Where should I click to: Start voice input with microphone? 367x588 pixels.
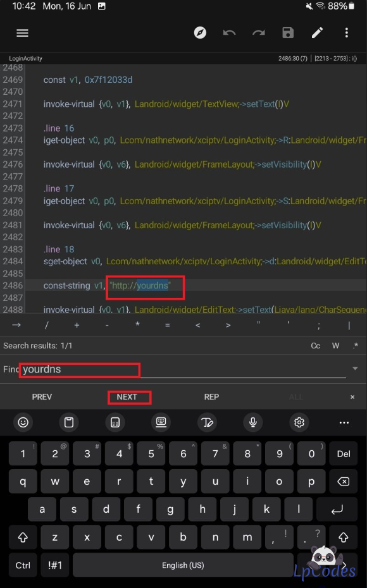click(x=253, y=422)
